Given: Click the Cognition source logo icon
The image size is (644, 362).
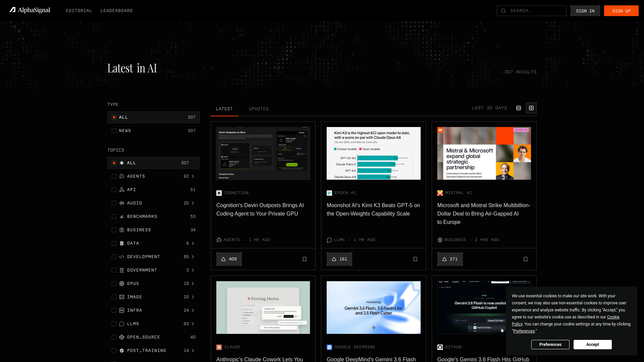Looking at the screenshot, I should (219, 193).
